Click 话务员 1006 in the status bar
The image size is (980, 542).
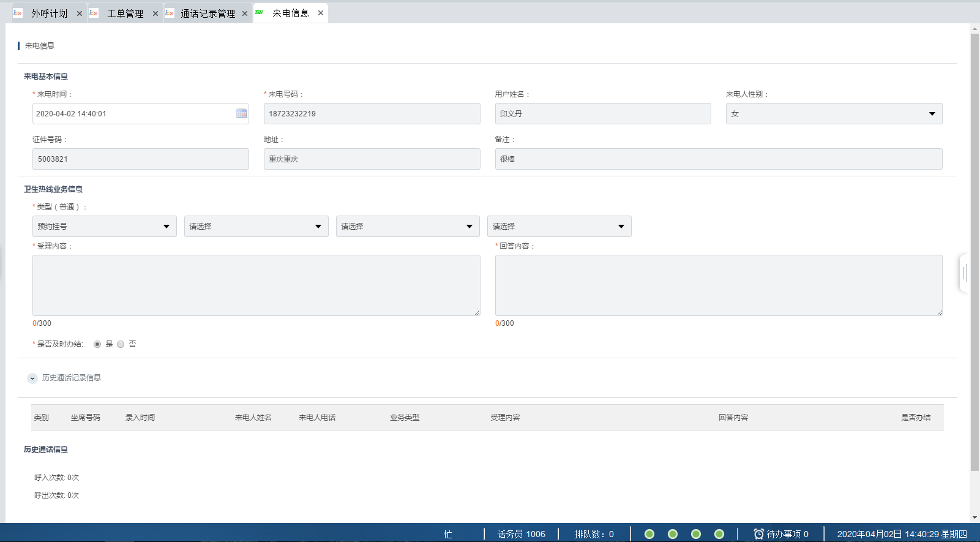pos(521,534)
